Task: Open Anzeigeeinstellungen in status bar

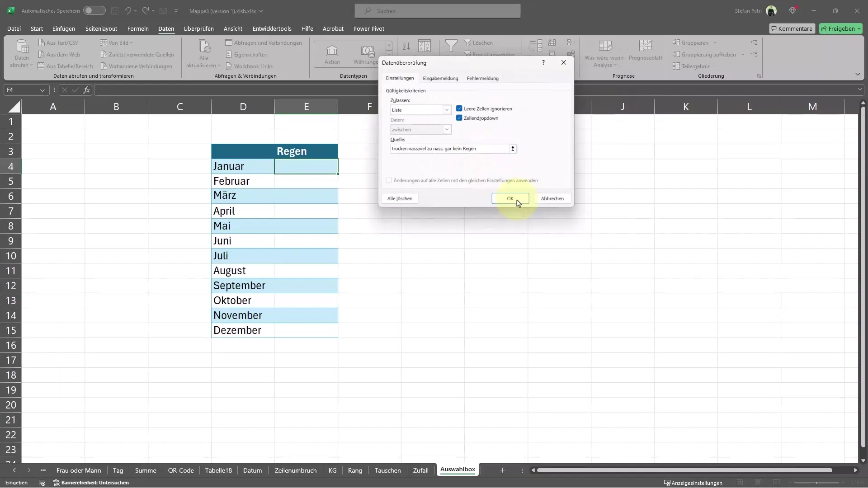Action: click(693, 483)
